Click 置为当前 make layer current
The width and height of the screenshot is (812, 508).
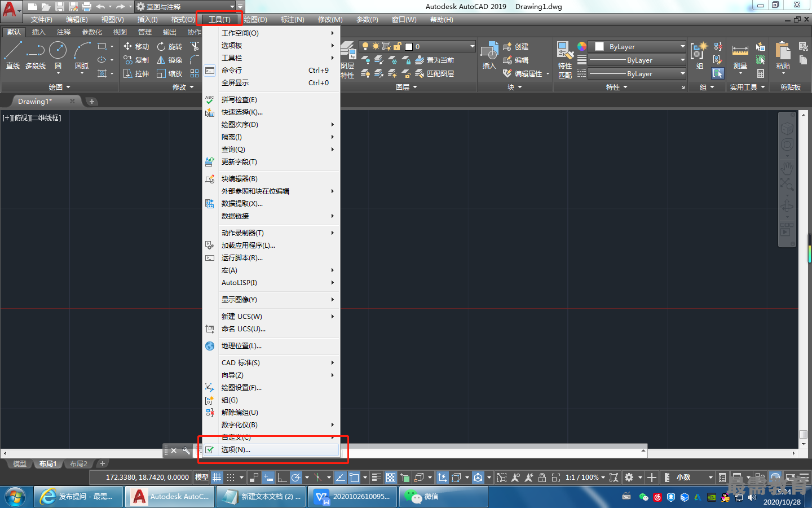pos(434,60)
